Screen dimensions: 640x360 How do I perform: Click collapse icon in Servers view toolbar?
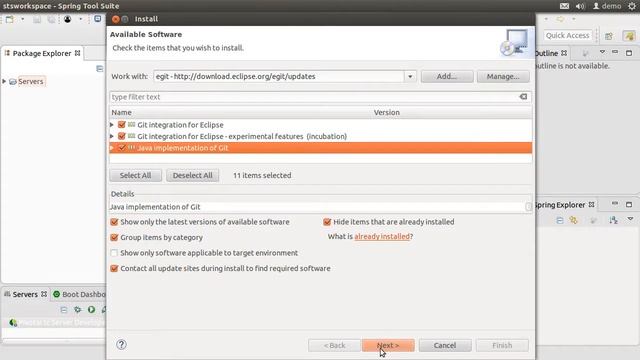click(x=64, y=310)
